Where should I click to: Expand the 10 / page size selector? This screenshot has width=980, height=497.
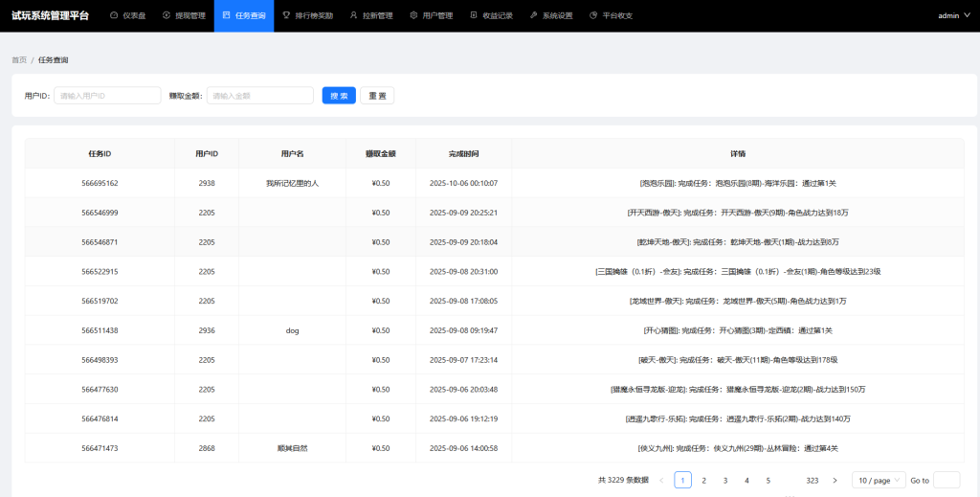point(878,480)
